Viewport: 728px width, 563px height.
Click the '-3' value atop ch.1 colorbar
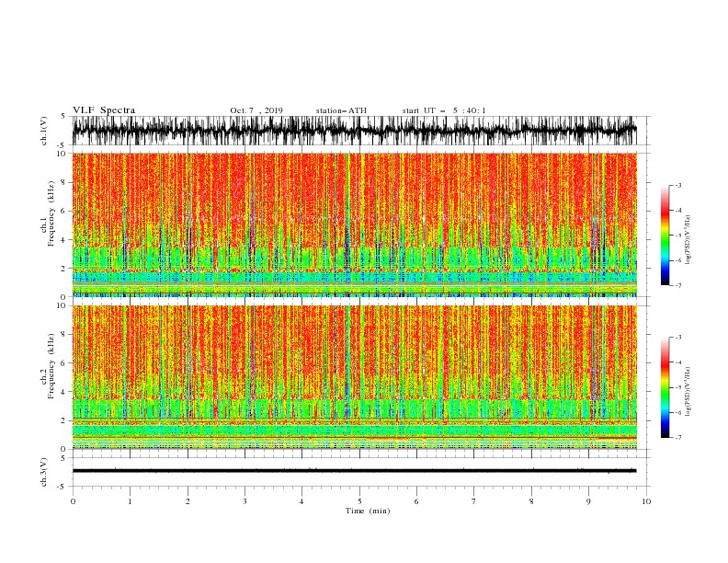pos(678,186)
